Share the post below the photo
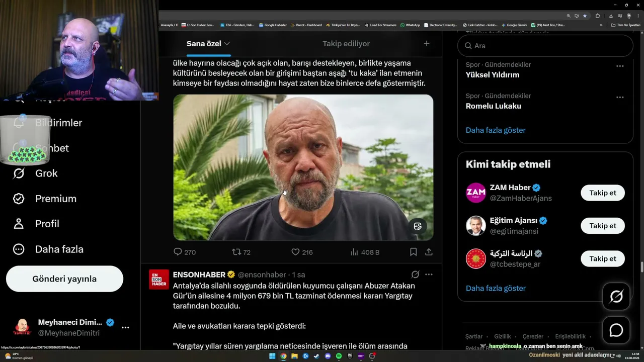This screenshot has height=362, width=644. [429, 252]
